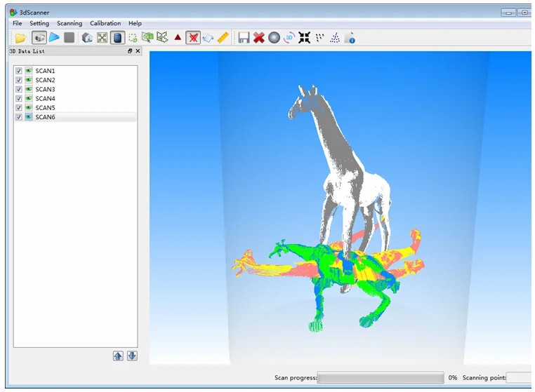Uncheck the SCAN6 checkbox
The height and width of the screenshot is (392, 535).
pyautogui.click(x=19, y=116)
